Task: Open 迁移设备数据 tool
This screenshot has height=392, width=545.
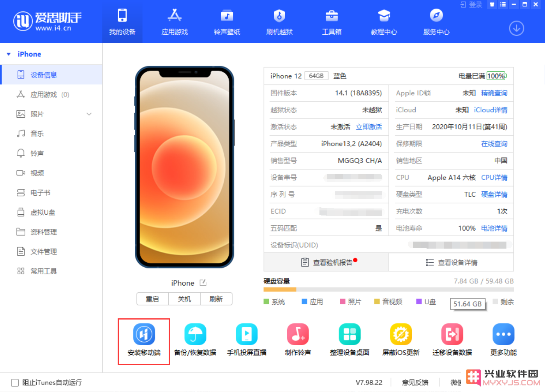Action: tap(452, 340)
